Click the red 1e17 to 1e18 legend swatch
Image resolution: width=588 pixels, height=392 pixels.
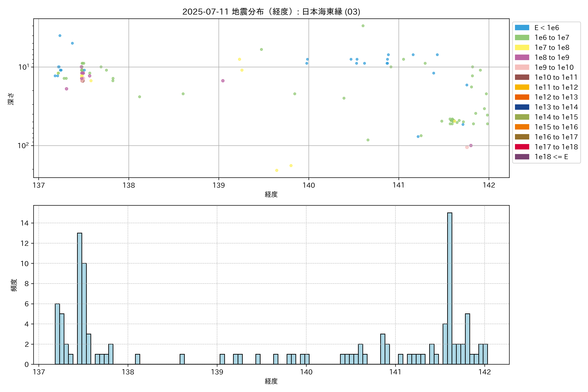pyautogui.click(x=522, y=147)
